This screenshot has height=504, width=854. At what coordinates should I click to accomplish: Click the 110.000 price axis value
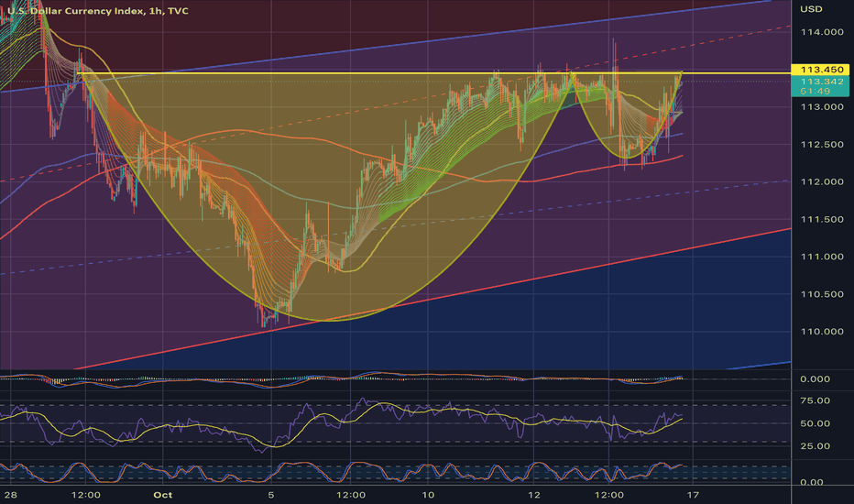(x=822, y=332)
